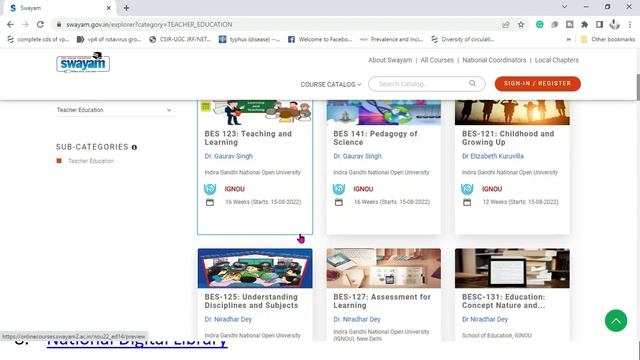Open the Prevalence and Inci bookmark
The width and height of the screenshot is (640, 360).
[391, 39]
